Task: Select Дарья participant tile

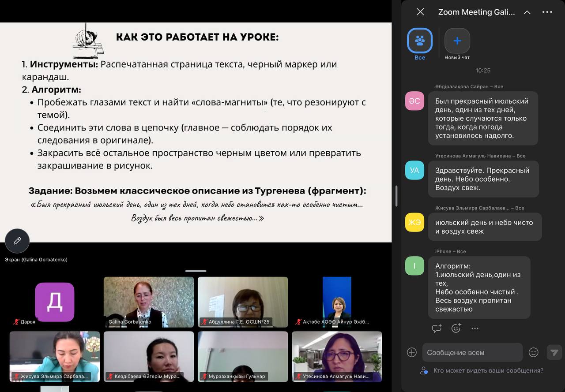Action: tap(55, 302)
